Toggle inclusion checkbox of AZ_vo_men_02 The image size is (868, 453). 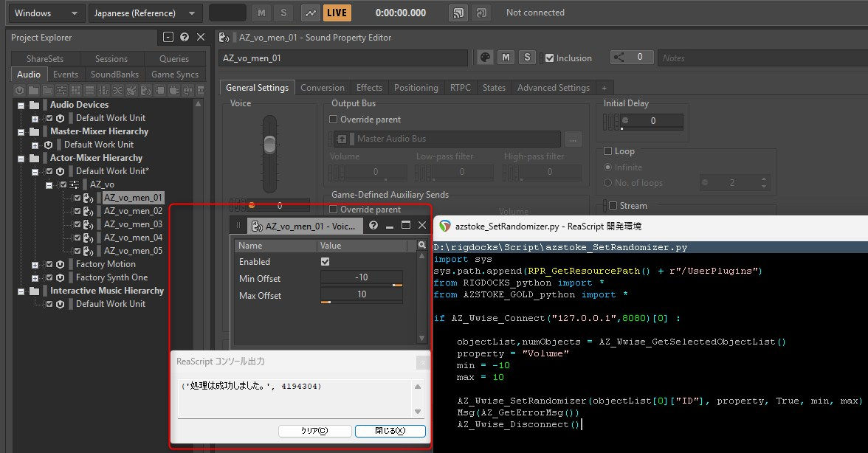77,211
